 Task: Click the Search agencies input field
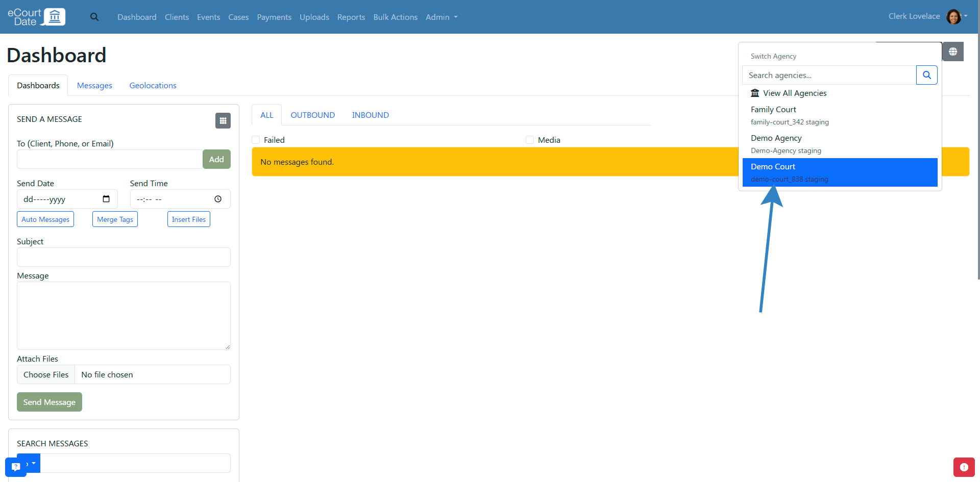click(x=829, y=75)
